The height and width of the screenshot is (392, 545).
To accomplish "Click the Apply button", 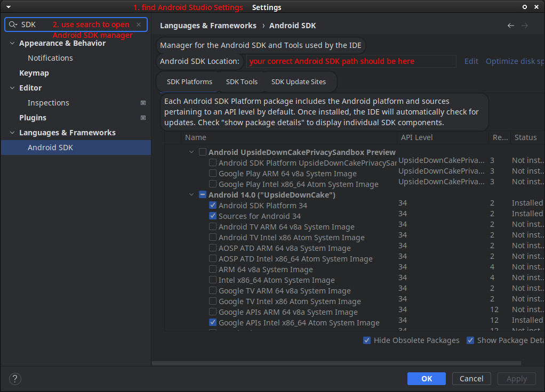I will click(517, 379).
